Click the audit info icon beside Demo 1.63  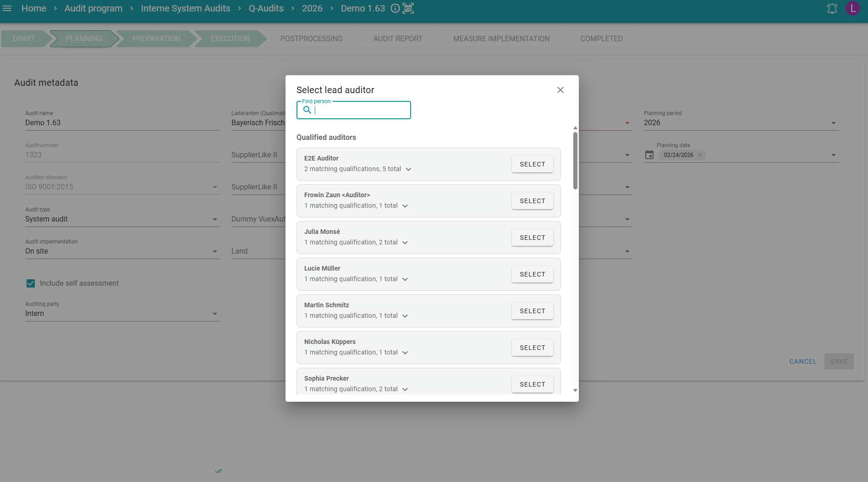click(395, 8)
